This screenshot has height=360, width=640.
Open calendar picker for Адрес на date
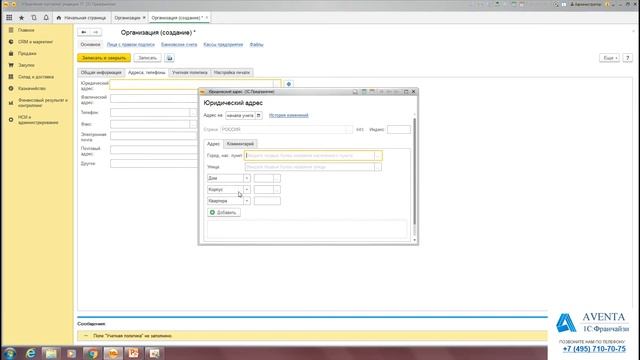(259, 116)
